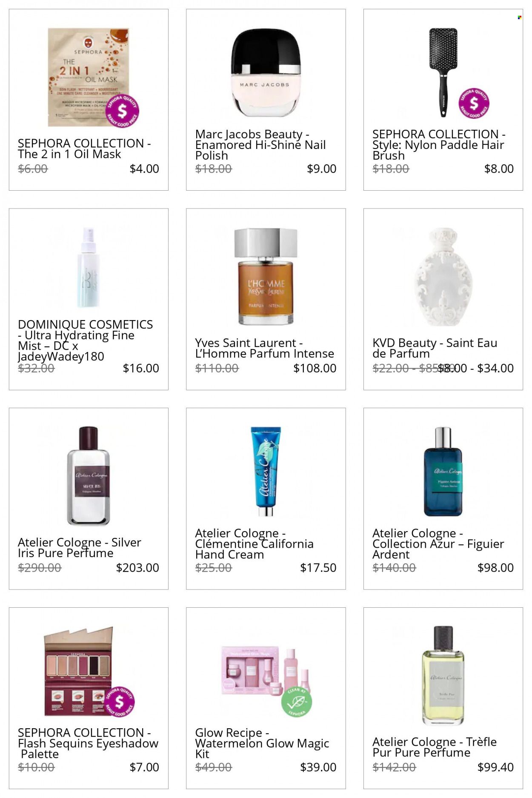Open the Atelier Cologne Silver Iris bottle image
This screenshot has height=798, width=532.
coord(89,476)
